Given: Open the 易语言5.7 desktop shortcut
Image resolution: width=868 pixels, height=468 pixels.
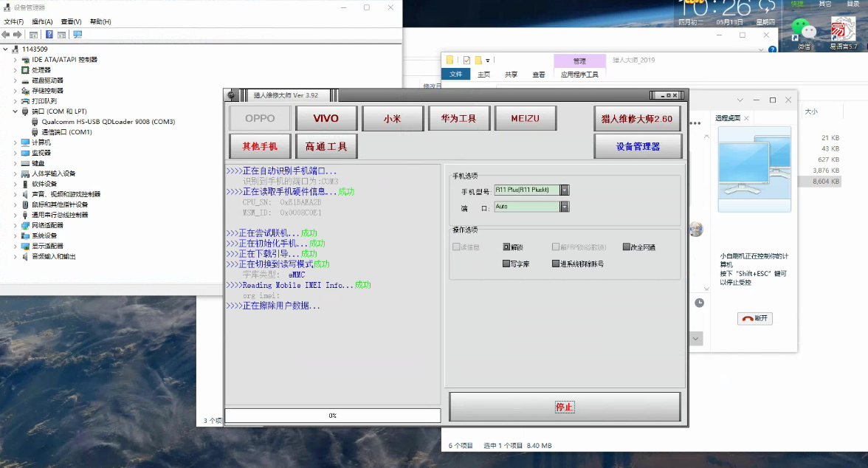Looking at the screenshot, I should (843, 33).
